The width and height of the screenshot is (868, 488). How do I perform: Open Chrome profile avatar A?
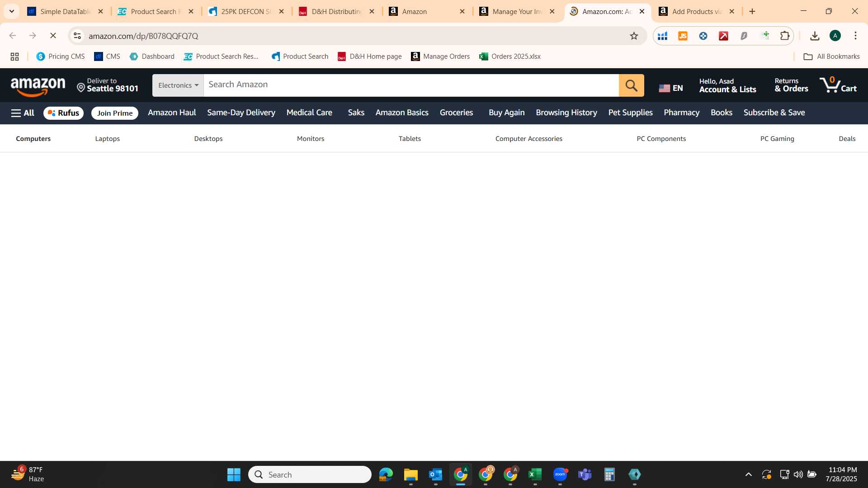835,36
